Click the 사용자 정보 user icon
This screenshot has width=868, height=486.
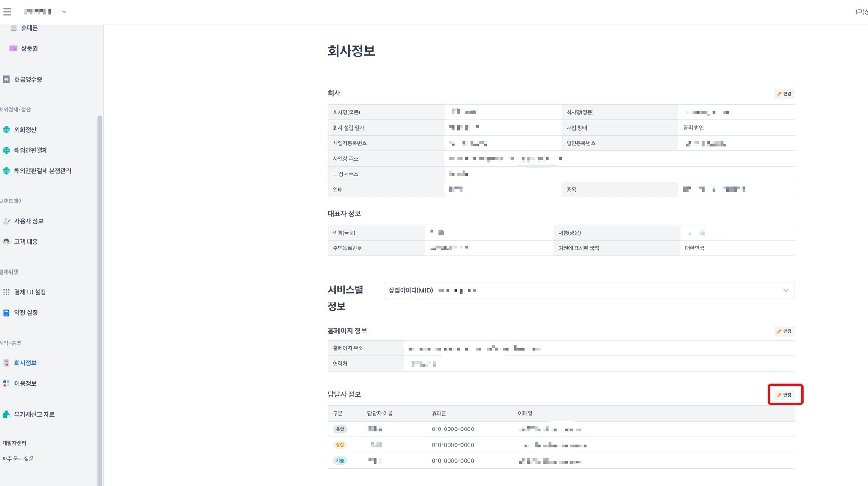point(6,221)
